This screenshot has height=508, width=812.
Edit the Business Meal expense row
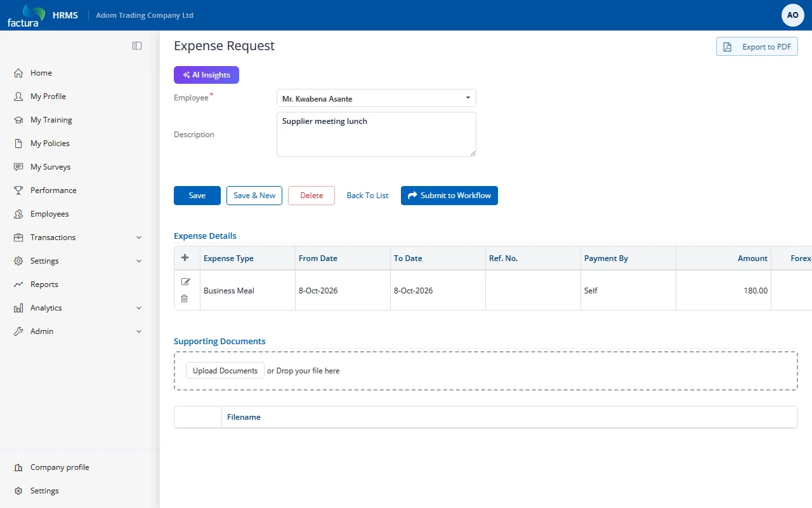click(x=185, y=281)
